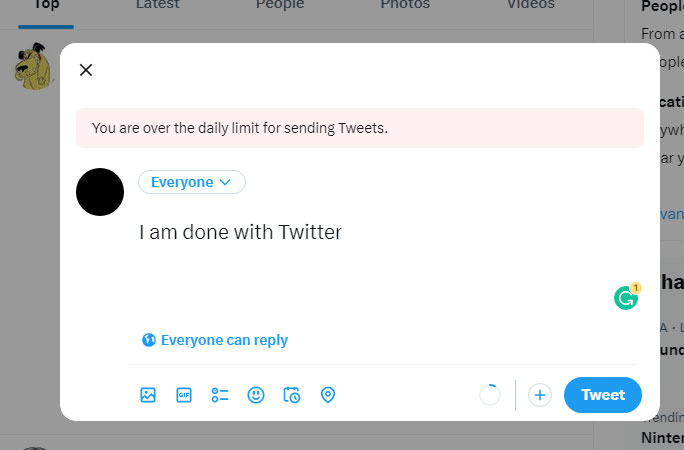Screen dimensions: 684x450
Task: Switch to the People tab
Action: click(x=280, y=5)
